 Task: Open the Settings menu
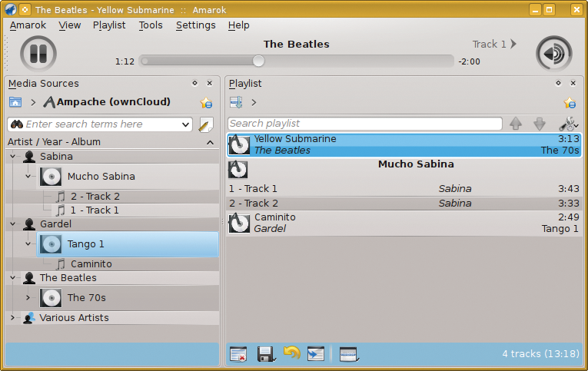click(195, 25)
